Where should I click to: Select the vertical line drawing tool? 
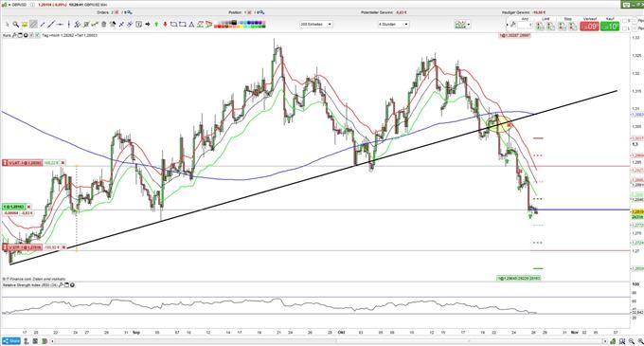pyautogui.click(x=69, y=25)
